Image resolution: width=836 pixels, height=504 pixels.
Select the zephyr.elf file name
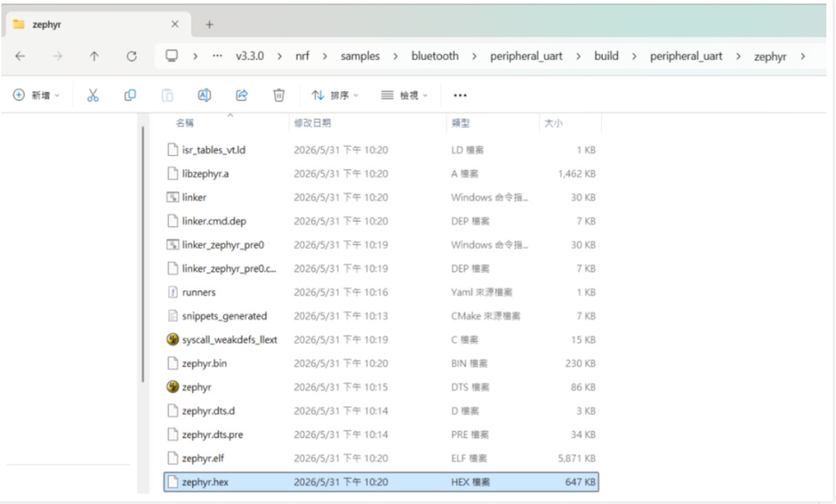tap(204, 458)
